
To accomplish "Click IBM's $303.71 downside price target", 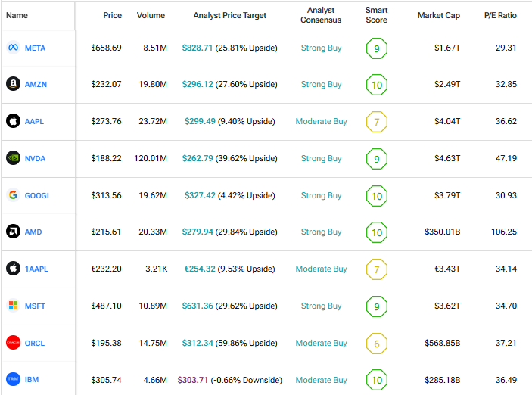I will pos(192,380).
